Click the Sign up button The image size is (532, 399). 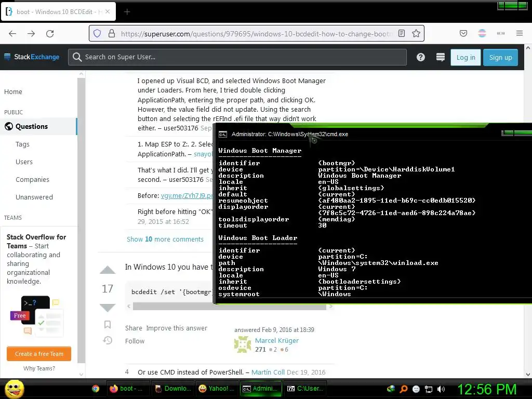coord(500,57)
